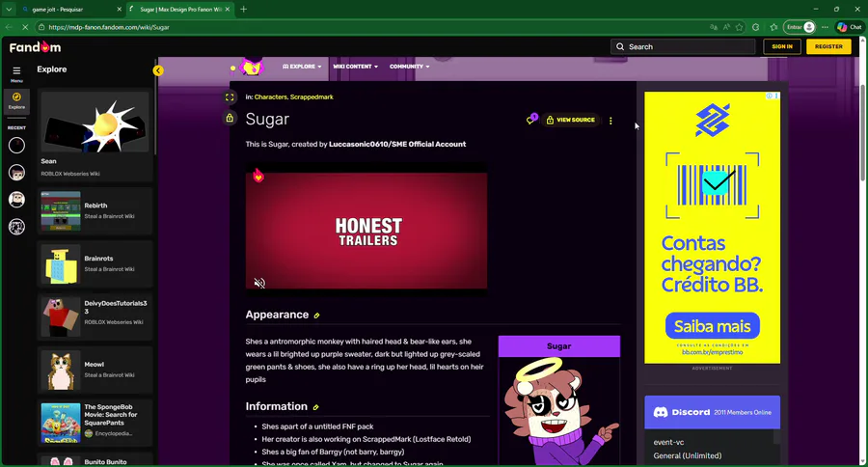This screenshot has width=868, height=467.
Task: Open the Rebirth Steal a Brainrot card
Action: tap(95, 211)
